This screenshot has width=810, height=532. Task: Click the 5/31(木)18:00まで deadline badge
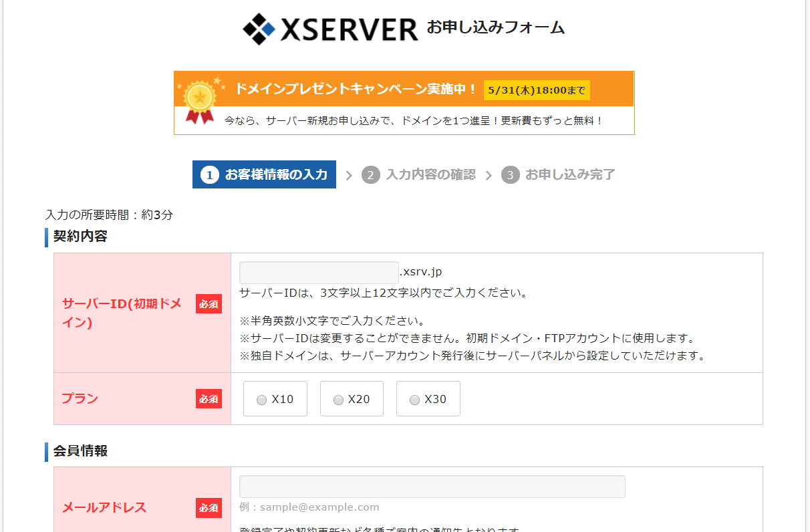pyautogui.click(x=537, y=90)
